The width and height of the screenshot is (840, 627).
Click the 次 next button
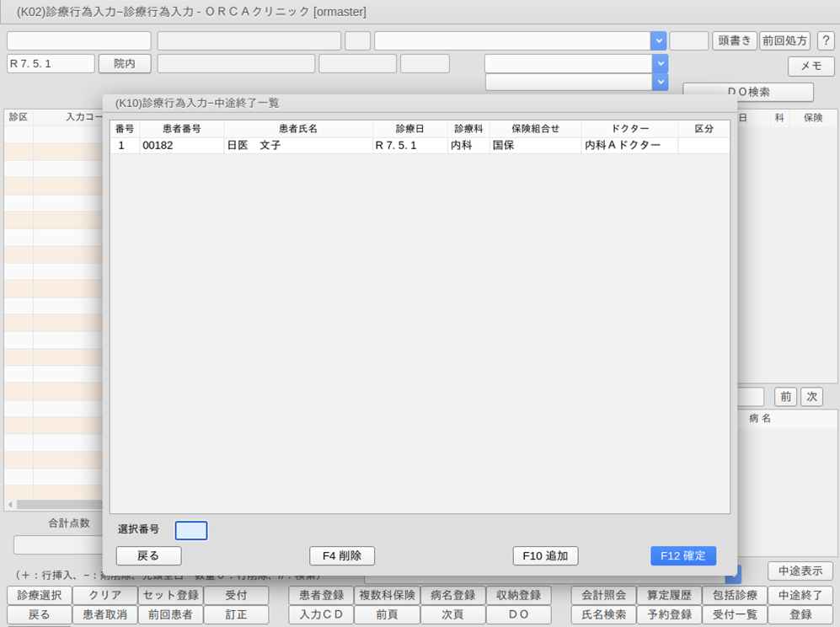811,396
